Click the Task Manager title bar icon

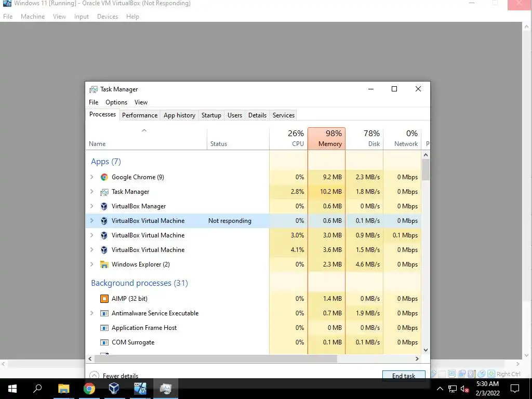coord(94,89)
